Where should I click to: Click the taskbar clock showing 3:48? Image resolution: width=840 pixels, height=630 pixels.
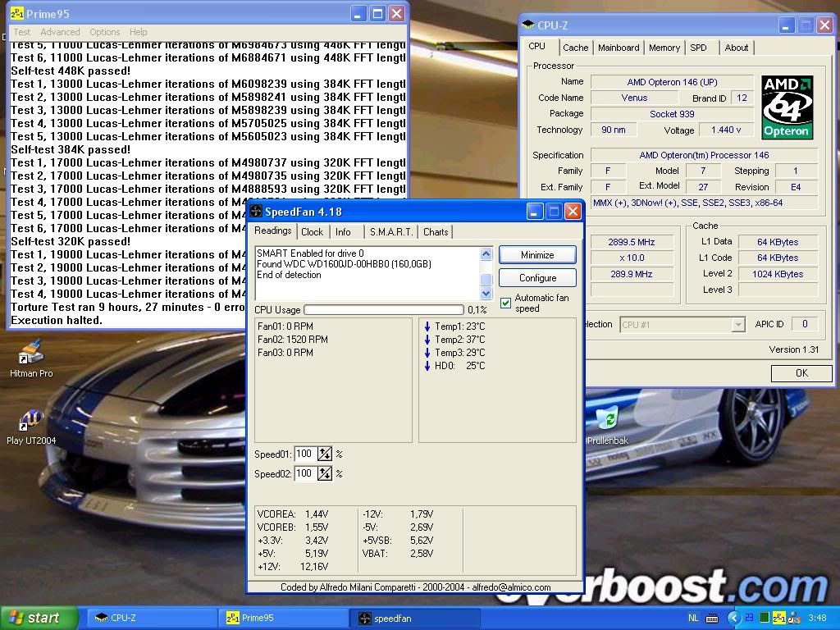817,619
